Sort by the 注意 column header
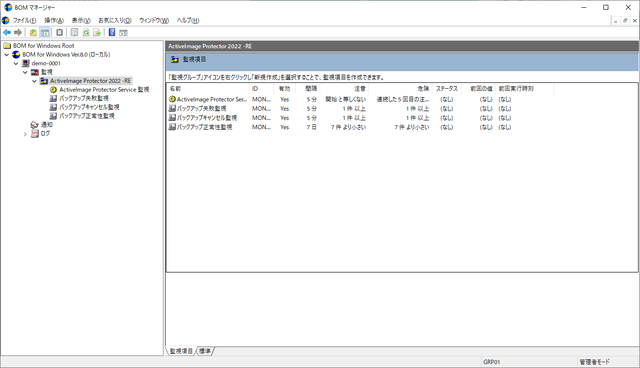 point(344,89)
